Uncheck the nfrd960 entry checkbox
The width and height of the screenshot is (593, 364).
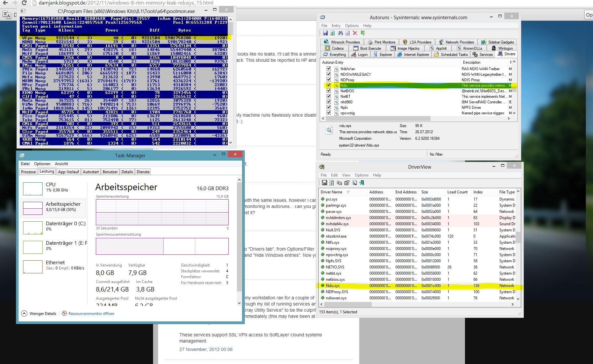click(329, 102)
